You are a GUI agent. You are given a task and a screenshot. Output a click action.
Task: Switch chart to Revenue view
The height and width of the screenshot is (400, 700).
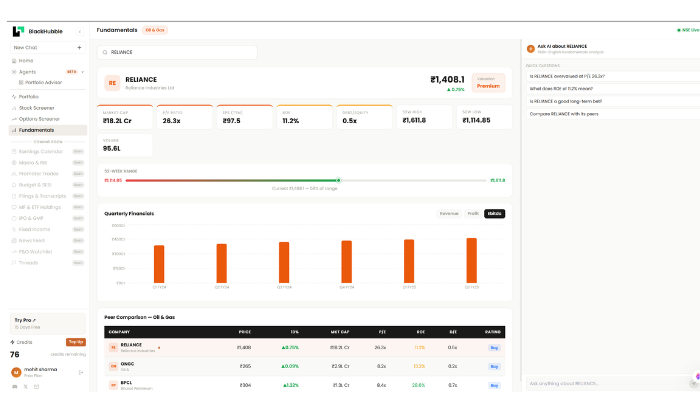449,213
